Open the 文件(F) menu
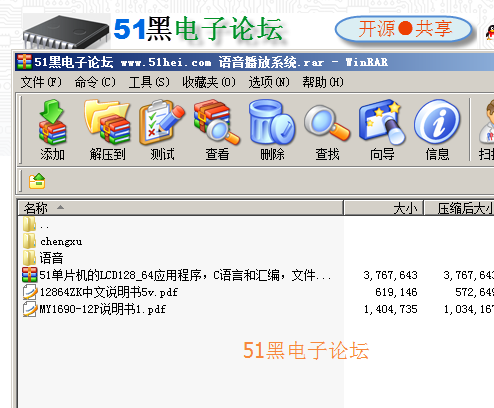The image size is (494, 408). pyautogui.click(x=41, y=82)
